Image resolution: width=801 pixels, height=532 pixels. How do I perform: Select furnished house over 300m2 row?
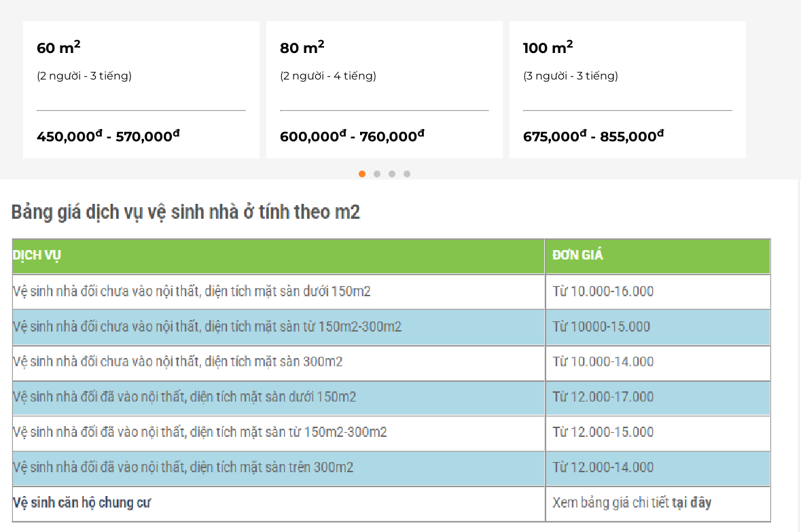click(x=183, y=467)
